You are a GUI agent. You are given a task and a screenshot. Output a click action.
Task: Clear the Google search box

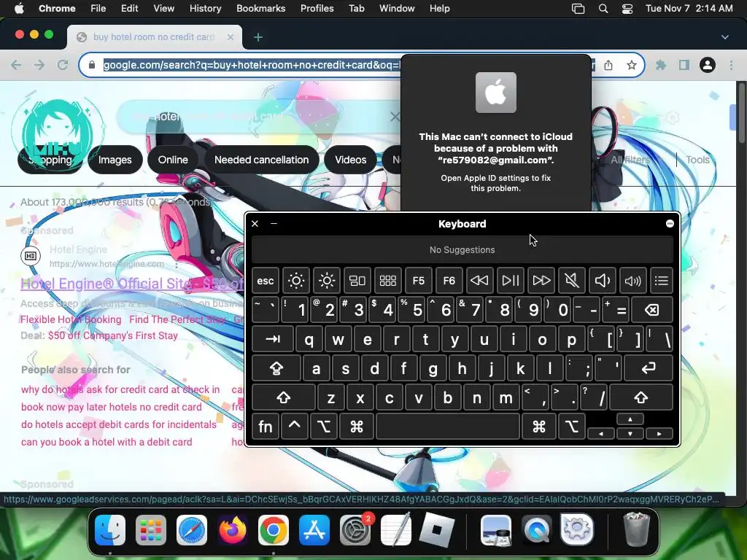[395, 117]
